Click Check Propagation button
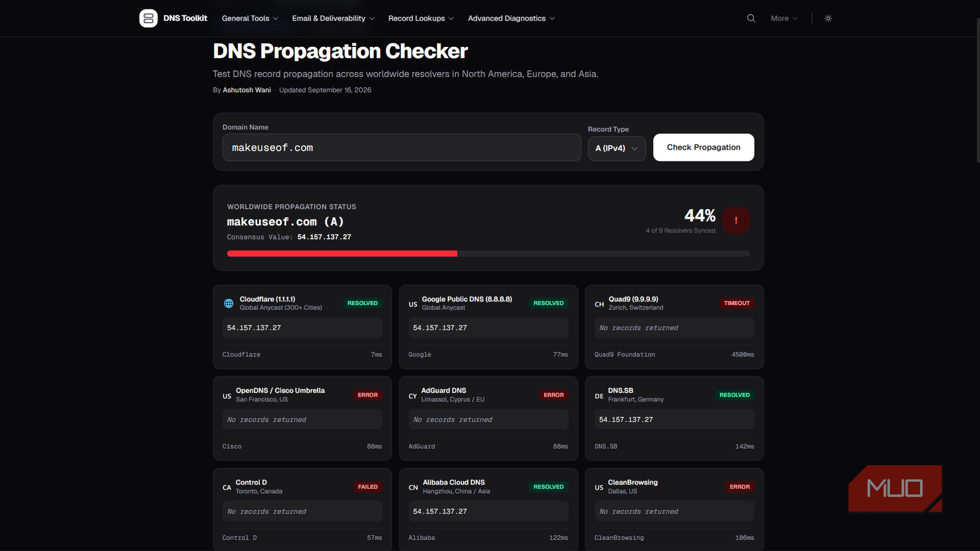Screen dimensions: 980x551 pos(703,147)
